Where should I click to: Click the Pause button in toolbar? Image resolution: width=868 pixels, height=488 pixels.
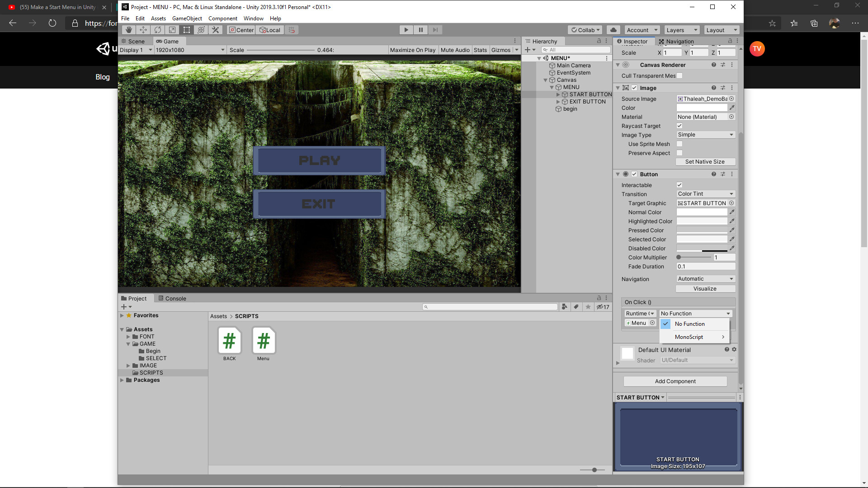(420, 30)
